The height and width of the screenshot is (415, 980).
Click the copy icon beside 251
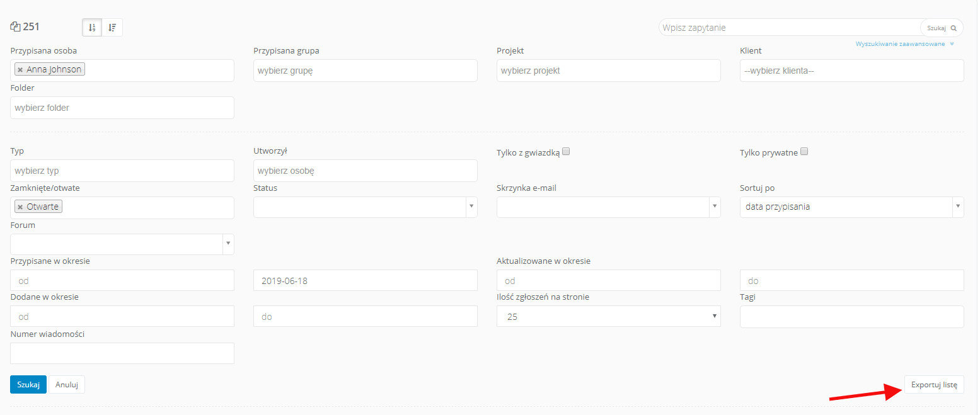(x=16, y=27)
